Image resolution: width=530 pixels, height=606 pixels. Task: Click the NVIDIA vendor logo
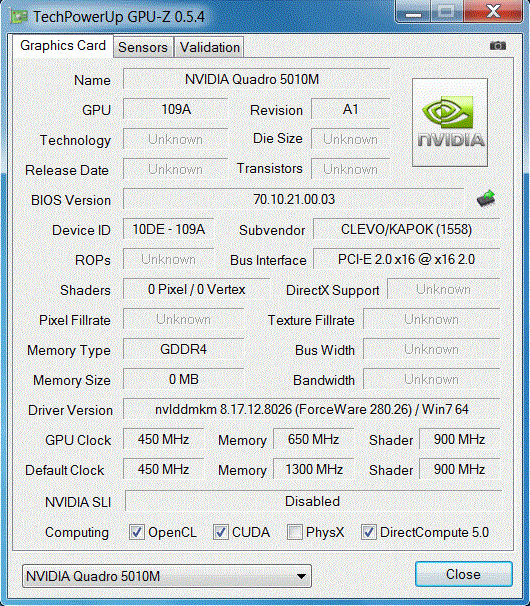click(x=450, y=122)
